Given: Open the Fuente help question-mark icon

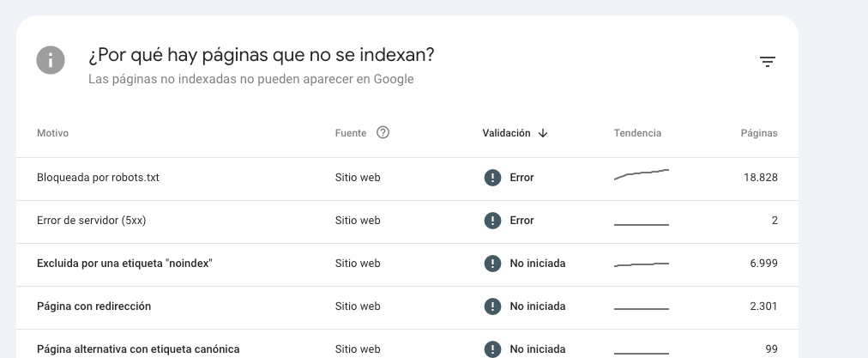Looking at the screenshot, I should pos(383,132).
